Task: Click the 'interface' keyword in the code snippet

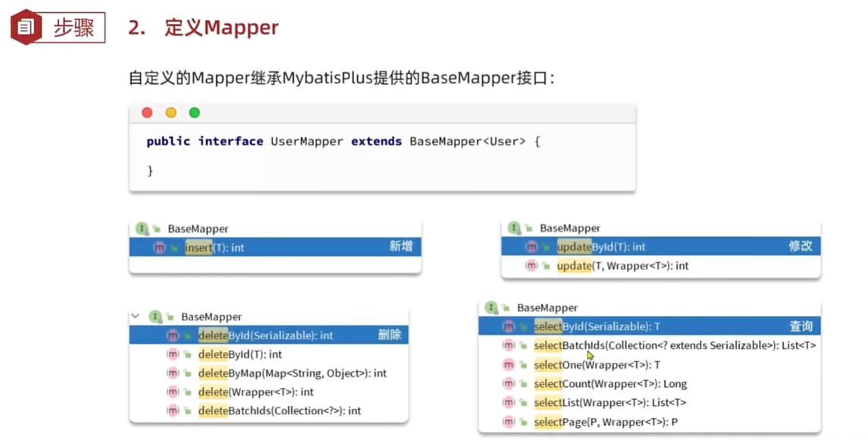Action: [x=230, y=142]
